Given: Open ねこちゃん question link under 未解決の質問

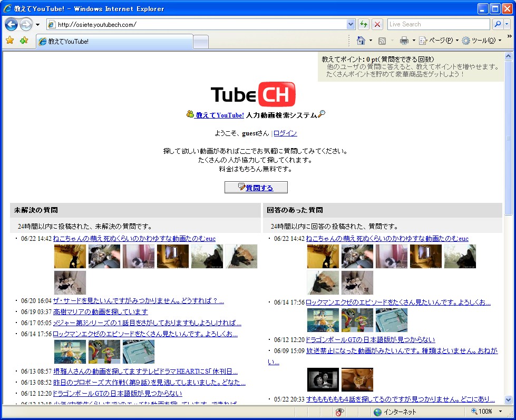Looking at the screenshot, I should tap(134, 238).
